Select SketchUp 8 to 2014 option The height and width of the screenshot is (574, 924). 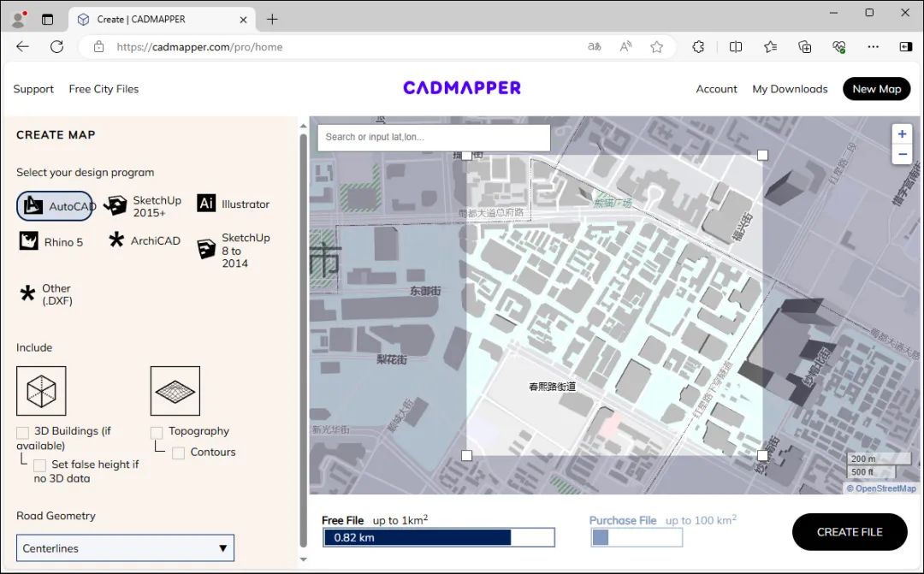[x=234, y=251]
